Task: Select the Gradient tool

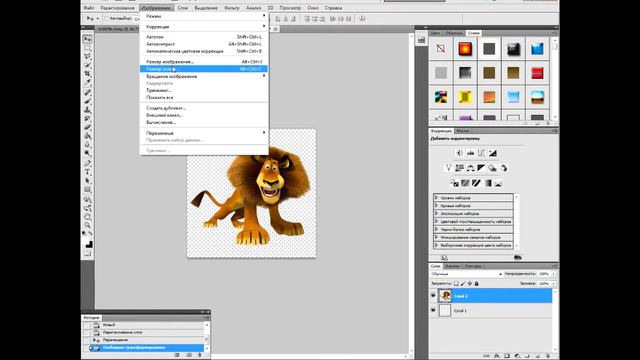Action: pyautogui.click(x=87, y=136)
